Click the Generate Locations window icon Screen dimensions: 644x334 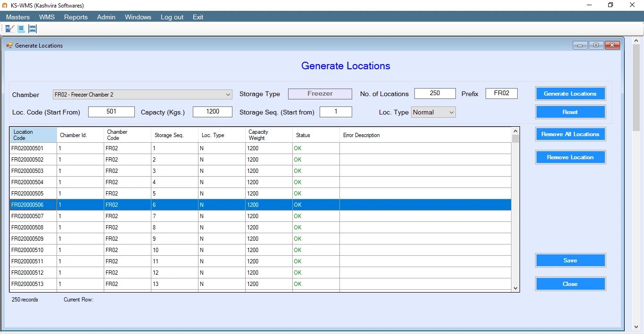tap(9, 45)
